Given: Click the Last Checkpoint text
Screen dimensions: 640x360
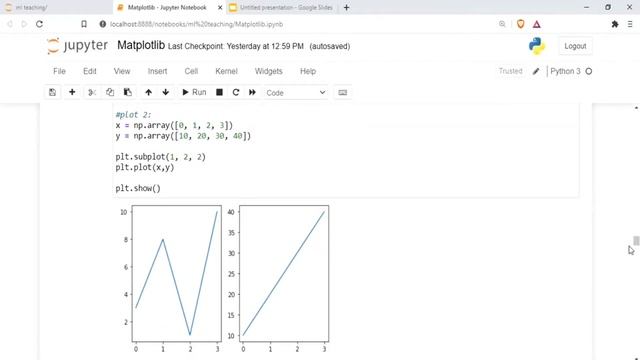Looking at the screenshot, I should (x=236, y=46).
